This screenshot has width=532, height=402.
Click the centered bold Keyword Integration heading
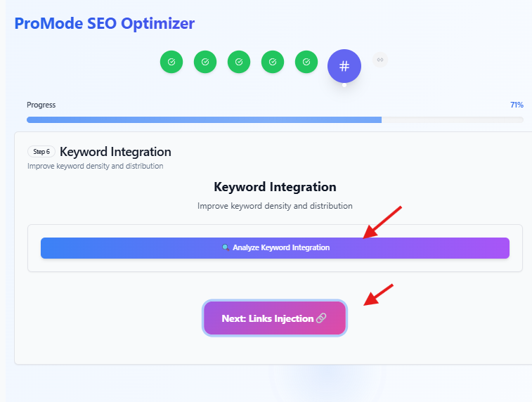(x=275, y=187)
